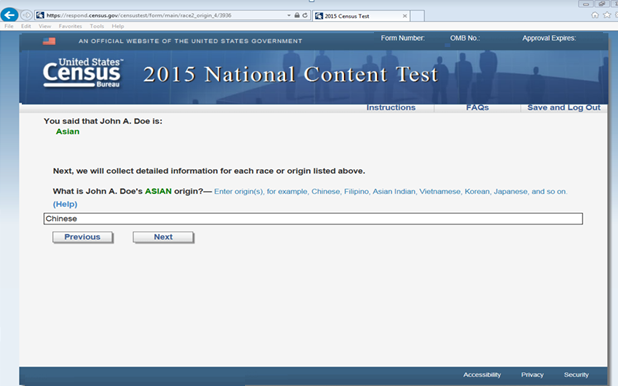Open the address bar dropdown arrow
The height and width of the screenshot is (386, 618).
[289, 15]
